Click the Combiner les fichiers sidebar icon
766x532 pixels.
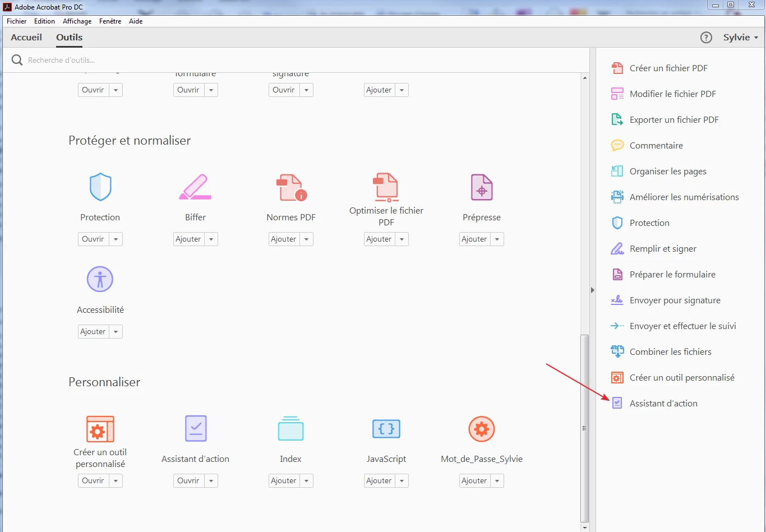point(617,351)
